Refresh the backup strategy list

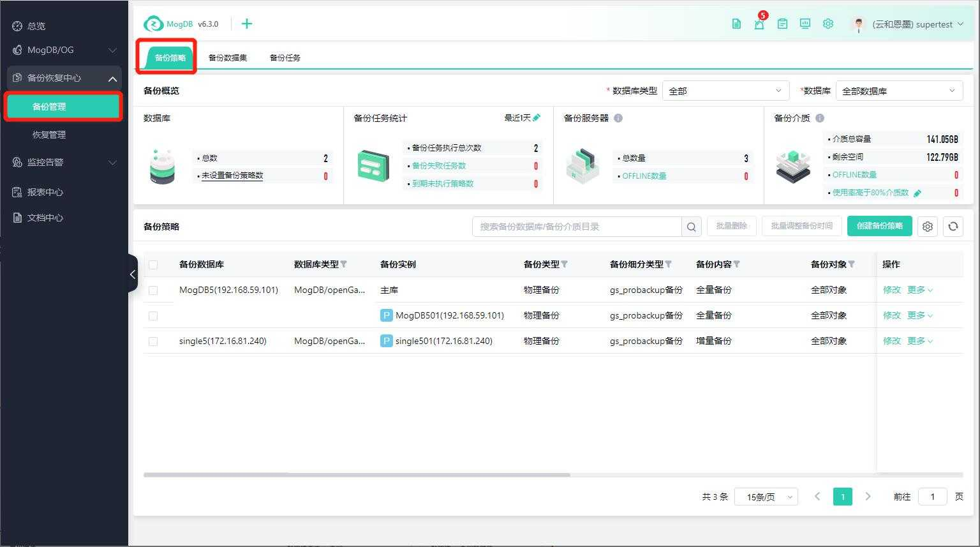point(953,227)
